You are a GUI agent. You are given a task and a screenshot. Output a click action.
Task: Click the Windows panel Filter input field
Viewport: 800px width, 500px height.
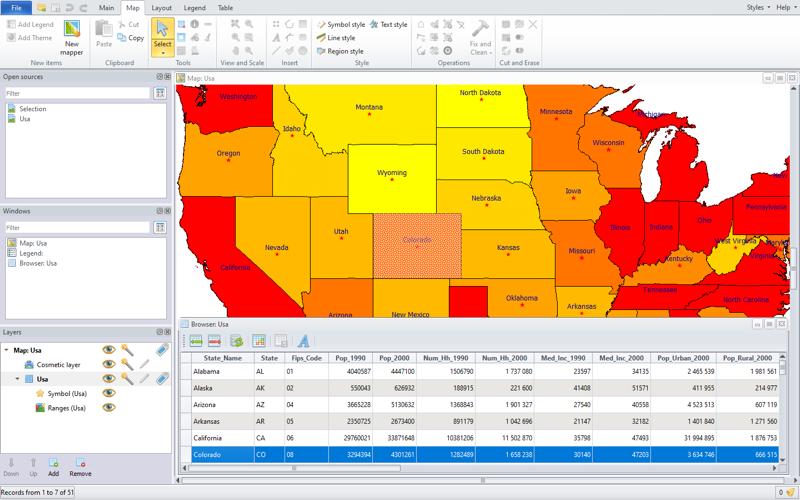[x=78, y=228]
